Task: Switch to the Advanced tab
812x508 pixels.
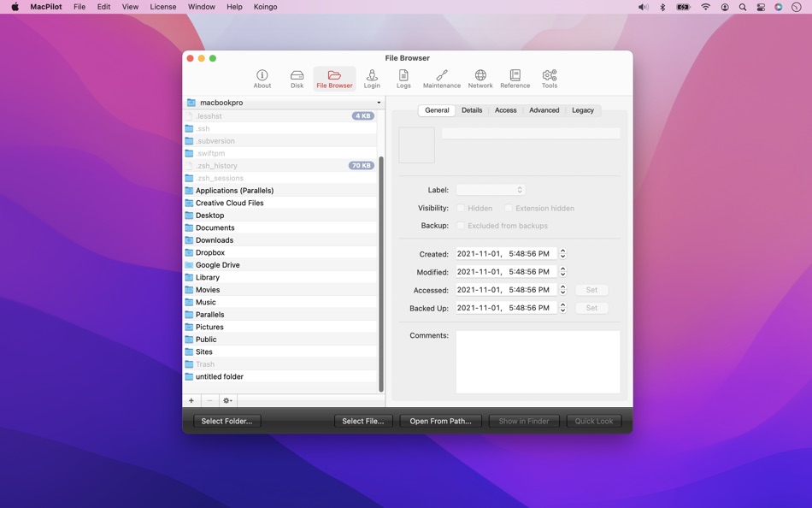Action: tap(544, 110)
